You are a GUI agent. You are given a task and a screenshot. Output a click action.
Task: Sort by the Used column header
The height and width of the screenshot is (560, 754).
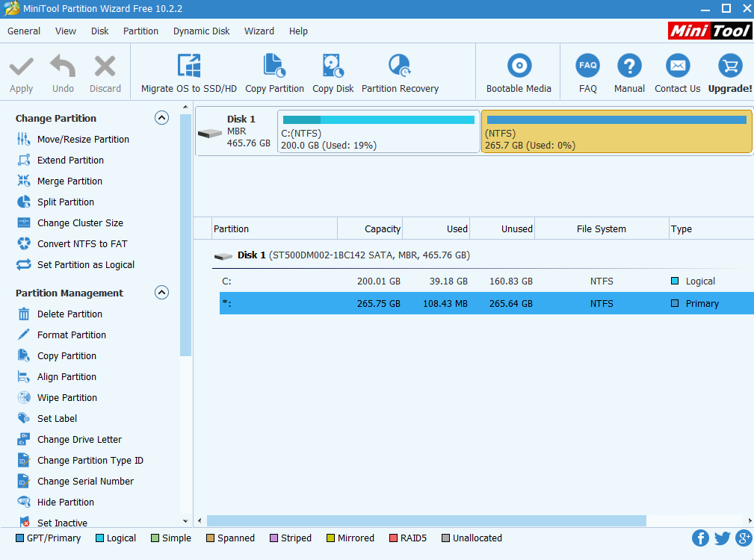pyautogui.click(x=436, y=229)
